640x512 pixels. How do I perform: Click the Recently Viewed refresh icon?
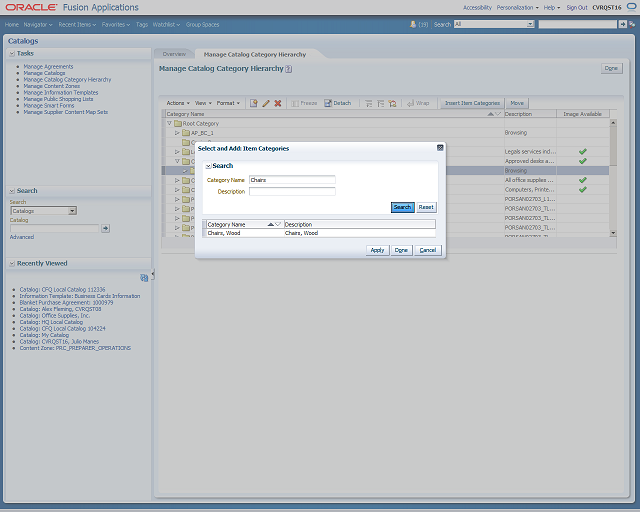click(144, 278)
